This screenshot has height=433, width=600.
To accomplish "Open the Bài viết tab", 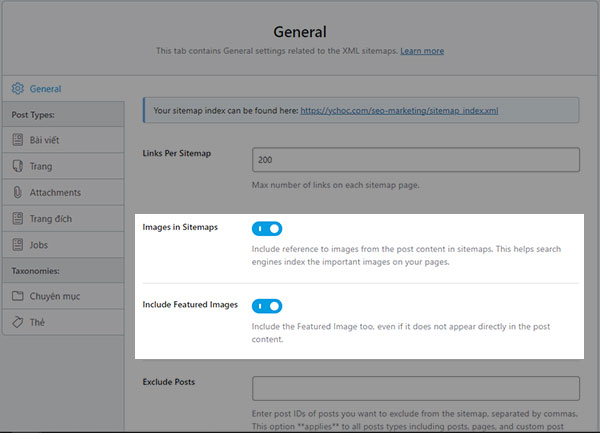I will tap(63, 140).
